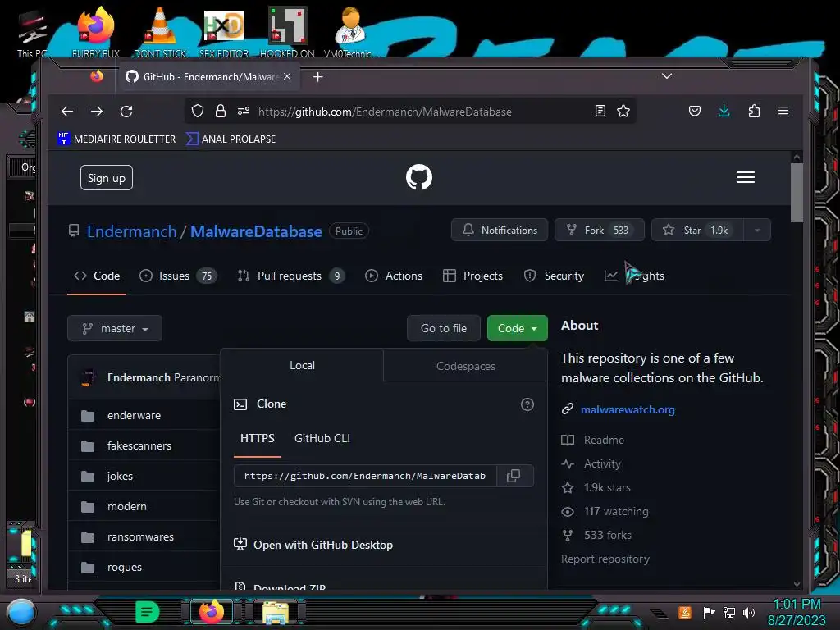View site security padlock info
Viewport: 840px width, 630px height.
click(220, 111)
